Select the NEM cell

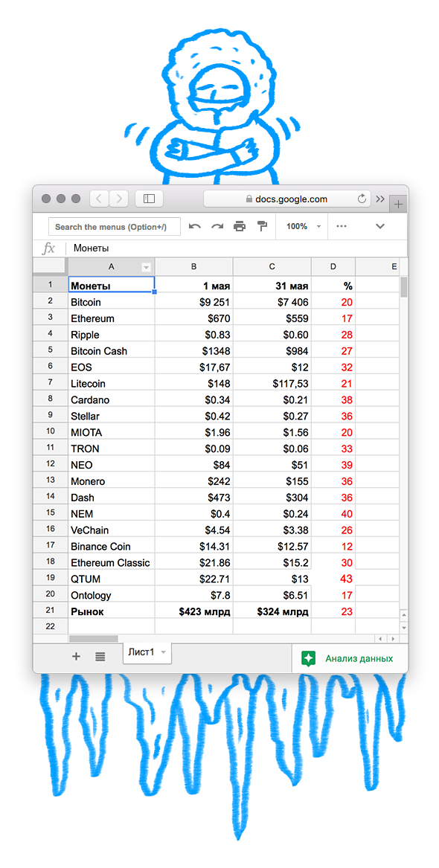[112, 514]
